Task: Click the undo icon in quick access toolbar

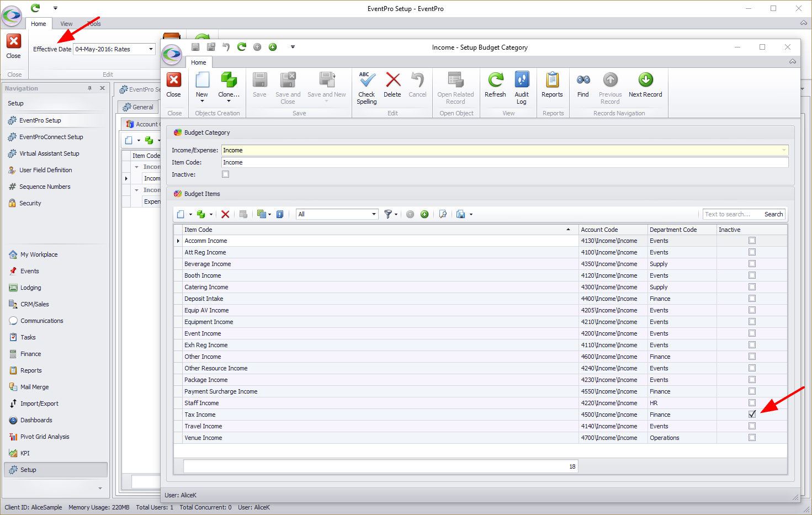Action: tap(226, 47)
